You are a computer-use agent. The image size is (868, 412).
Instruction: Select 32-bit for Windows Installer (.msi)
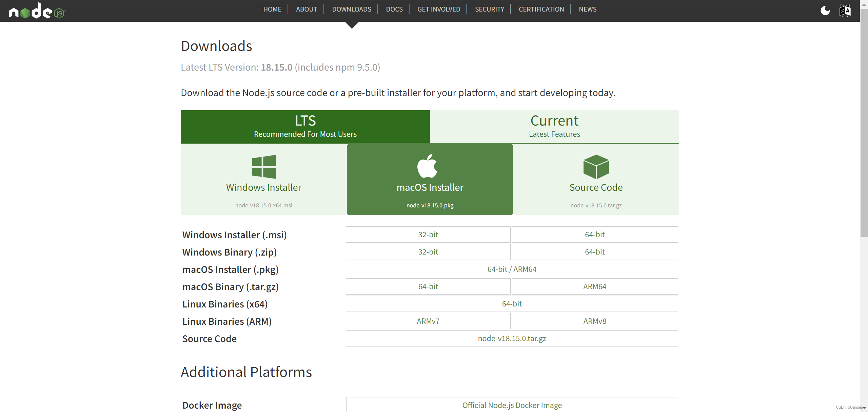[428, 235]
